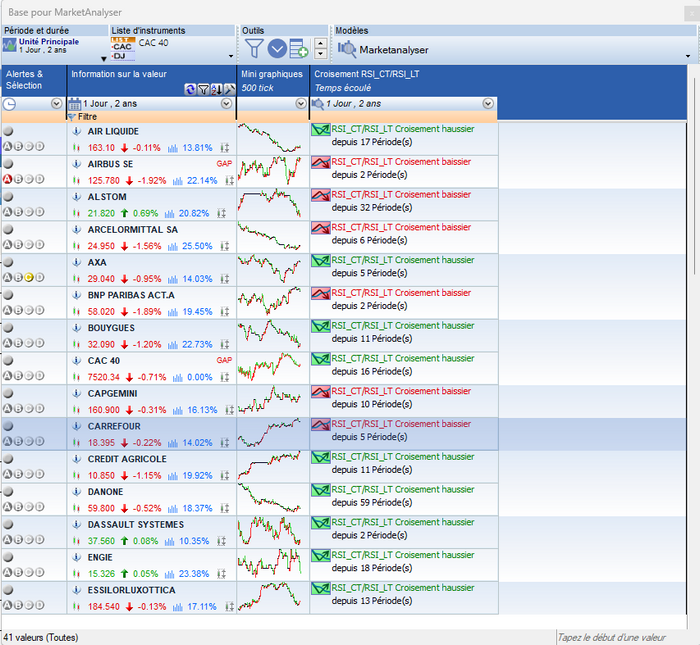This screenshot has height=645, width=700.
Task: Click the down stepper arrow in Outils
Action: (x=321, y=54)
